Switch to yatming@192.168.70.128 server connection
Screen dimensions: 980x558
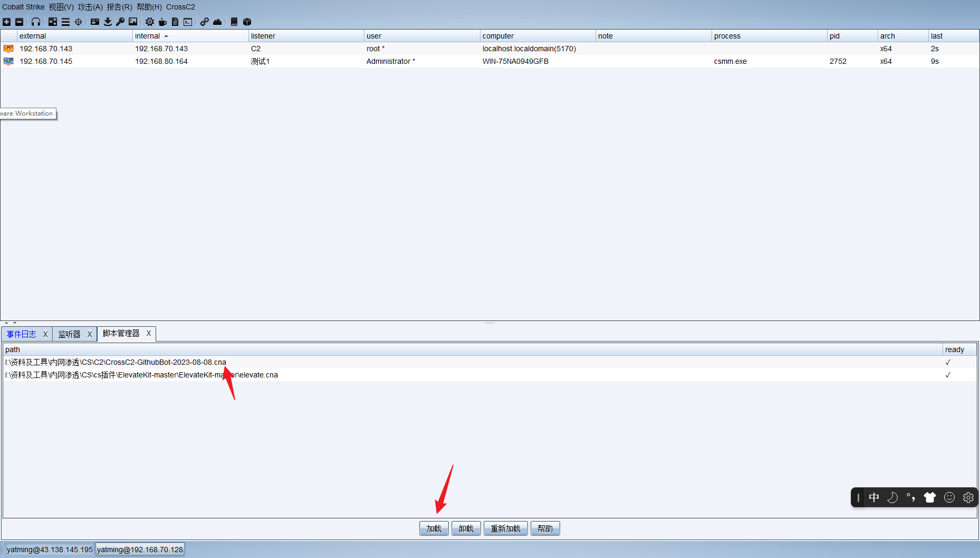pos(140,550)
